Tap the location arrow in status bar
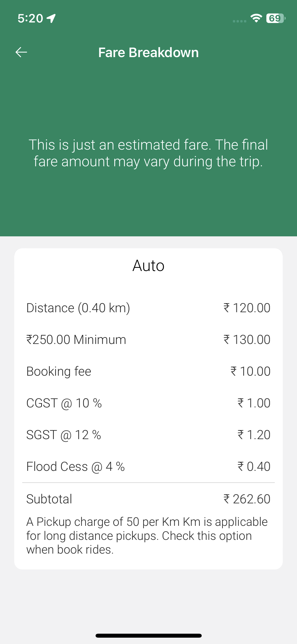This screenshot has height=644, width=297. [51, 18]
